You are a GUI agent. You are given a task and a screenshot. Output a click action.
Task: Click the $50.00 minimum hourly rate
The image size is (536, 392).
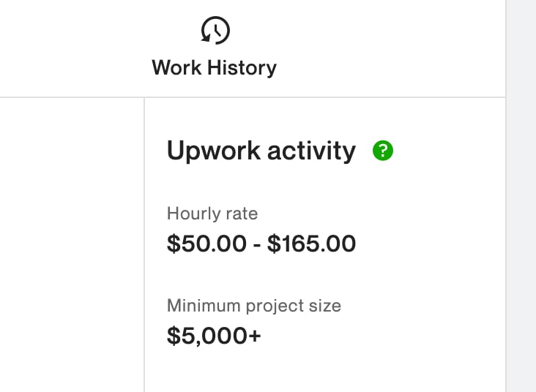click(x=206, y=244)
